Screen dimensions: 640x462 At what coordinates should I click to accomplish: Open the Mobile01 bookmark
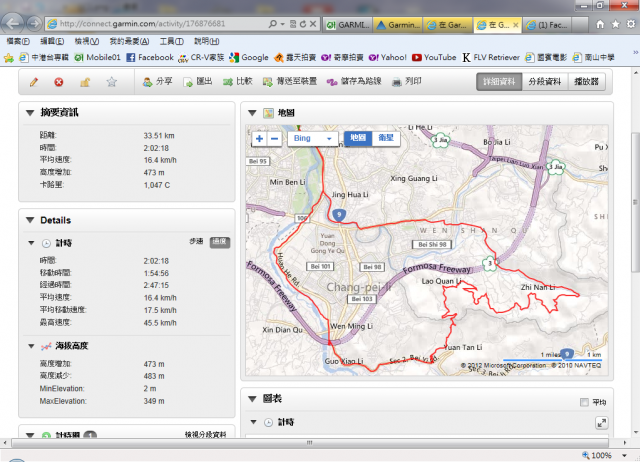[98, 58]
